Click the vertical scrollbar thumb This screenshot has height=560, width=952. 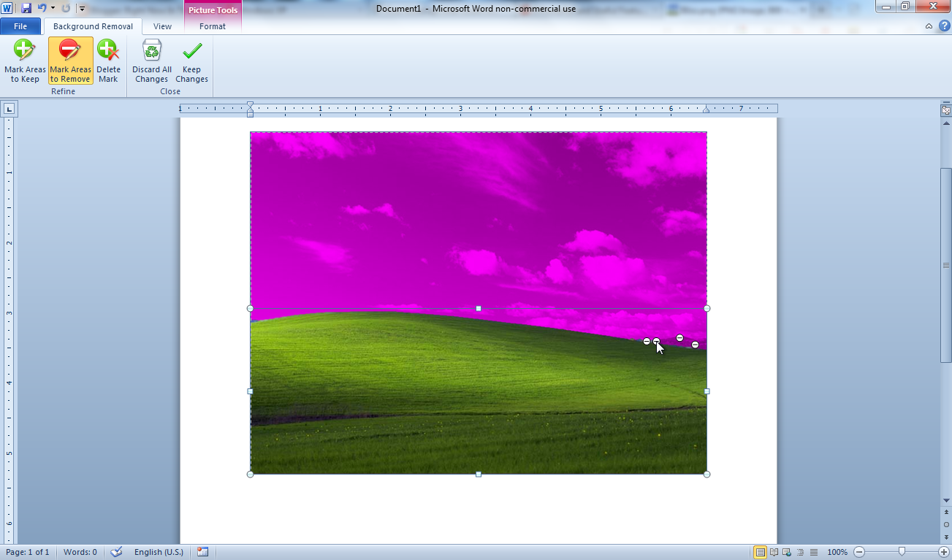pyautogui.click(x=946, y=266)
